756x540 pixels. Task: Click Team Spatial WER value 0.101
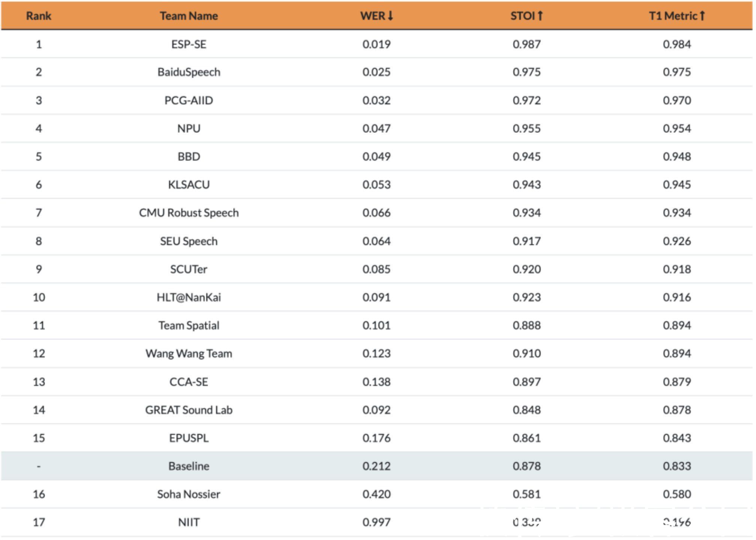[376, 325]
